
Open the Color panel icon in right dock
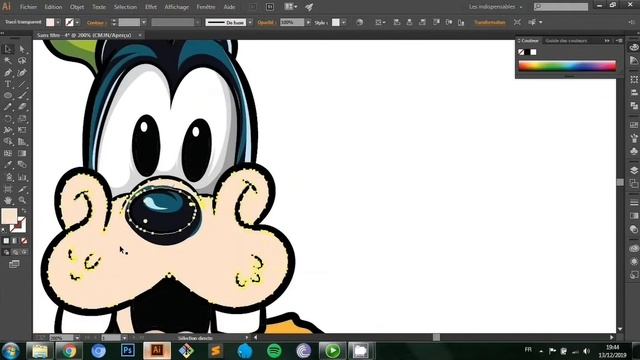coord(634,47)
